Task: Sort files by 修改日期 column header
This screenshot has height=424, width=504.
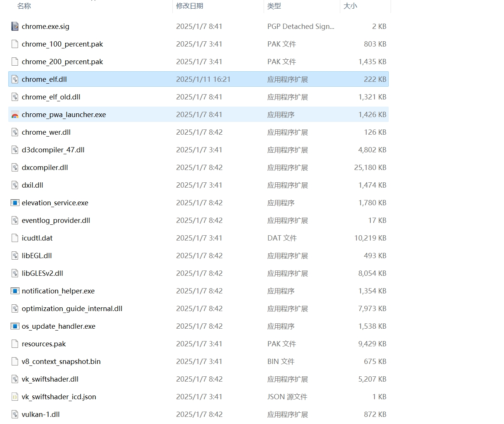Action: pyautogui.click(x=190, y=6)
